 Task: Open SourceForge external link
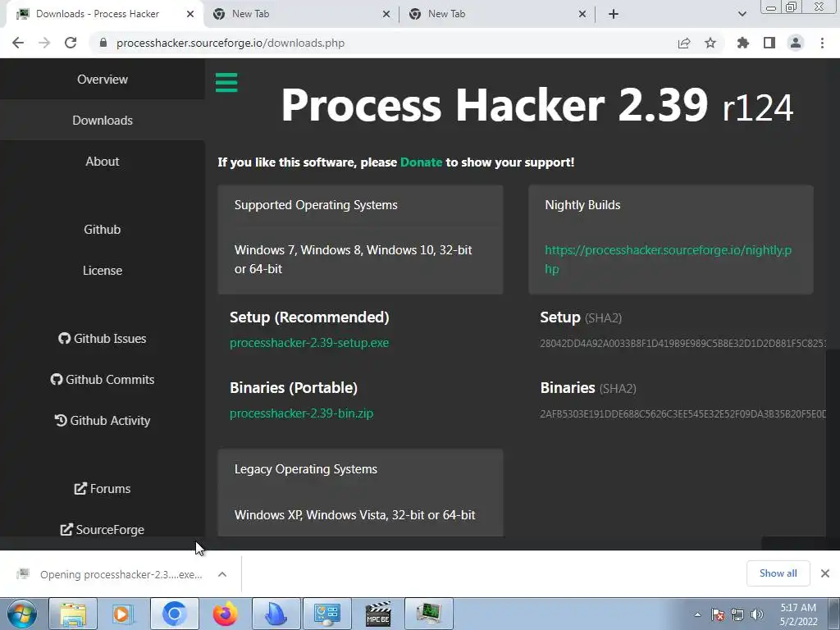coord(103,529)
